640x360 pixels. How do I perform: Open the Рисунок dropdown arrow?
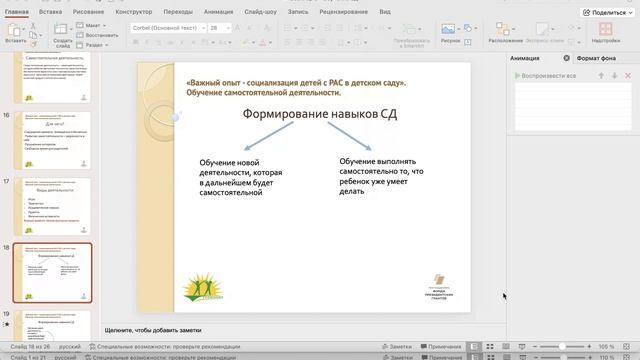tap(459, 29)
